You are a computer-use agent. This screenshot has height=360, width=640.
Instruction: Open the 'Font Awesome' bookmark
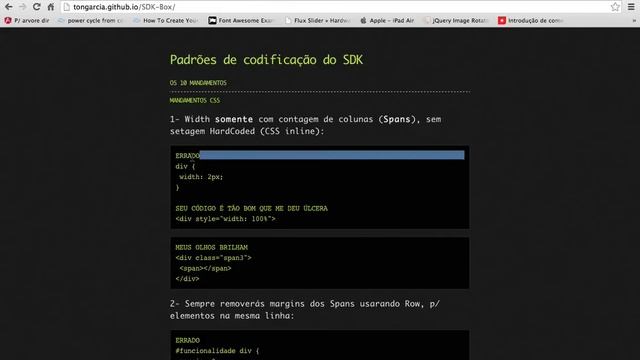point(241,20)
